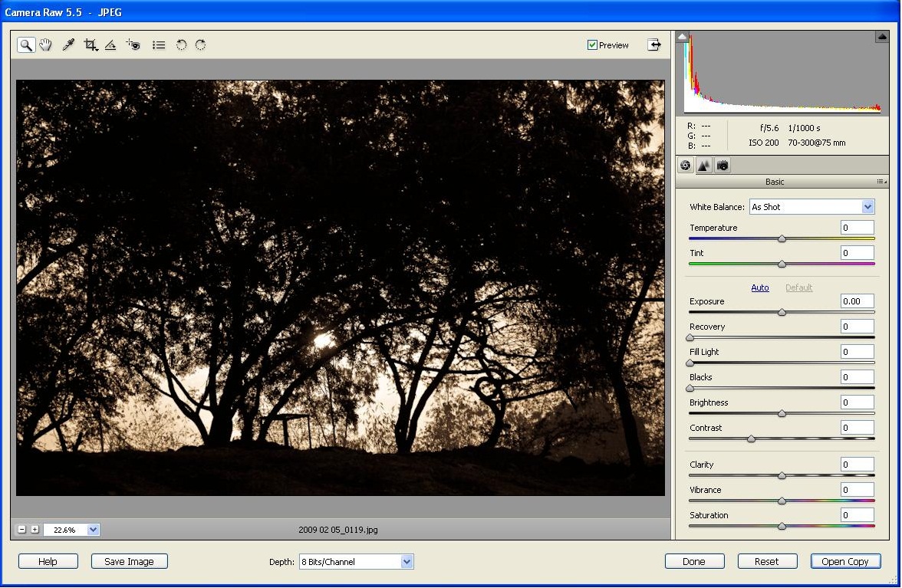
Task: Activate the Straighten tool
Action: 110,45
